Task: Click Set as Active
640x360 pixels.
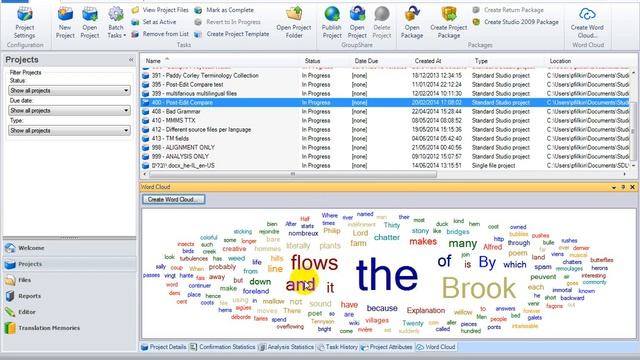Action: pyautogui.click(x=154, y=22)
